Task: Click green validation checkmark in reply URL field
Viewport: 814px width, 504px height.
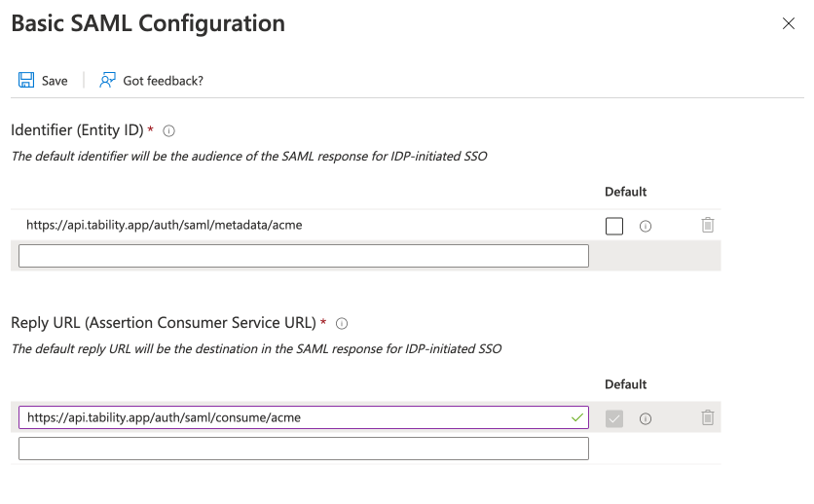Action: pos(576,417)
